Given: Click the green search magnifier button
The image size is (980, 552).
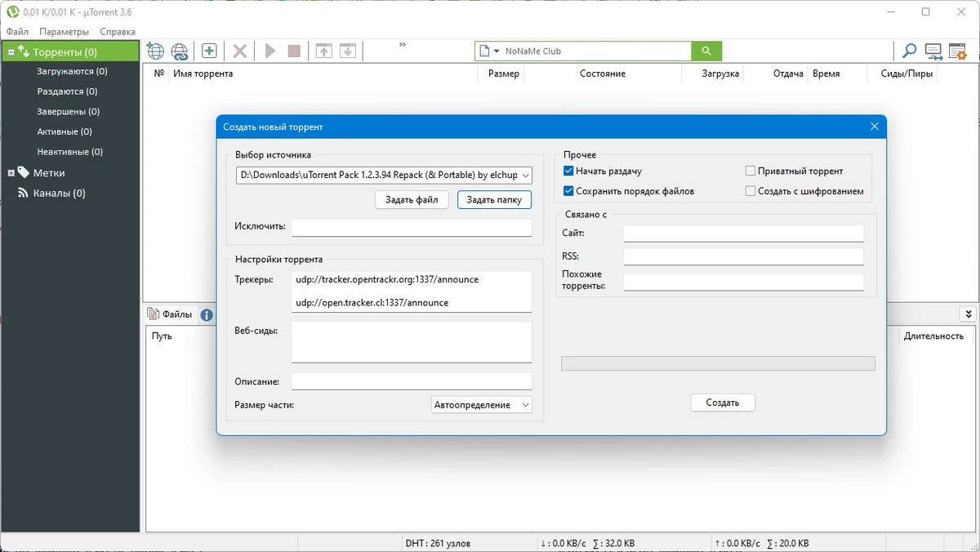Looking at the screenshot, I should click(706, 51).
